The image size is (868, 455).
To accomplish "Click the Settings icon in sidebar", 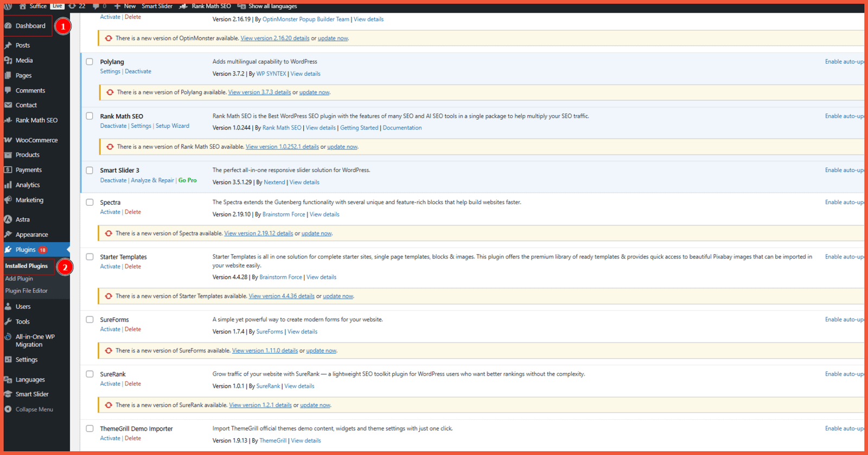I will (x=8, y=359).
